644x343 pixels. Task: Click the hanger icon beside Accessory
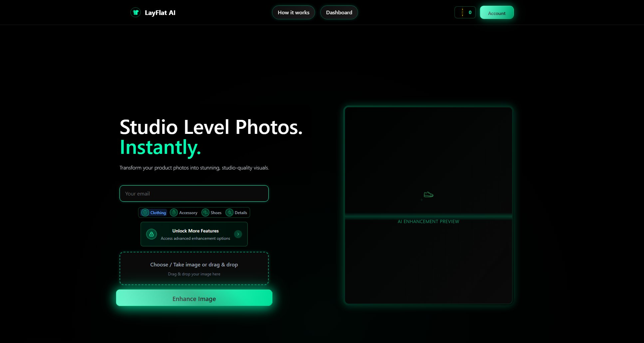coord(174,212)
